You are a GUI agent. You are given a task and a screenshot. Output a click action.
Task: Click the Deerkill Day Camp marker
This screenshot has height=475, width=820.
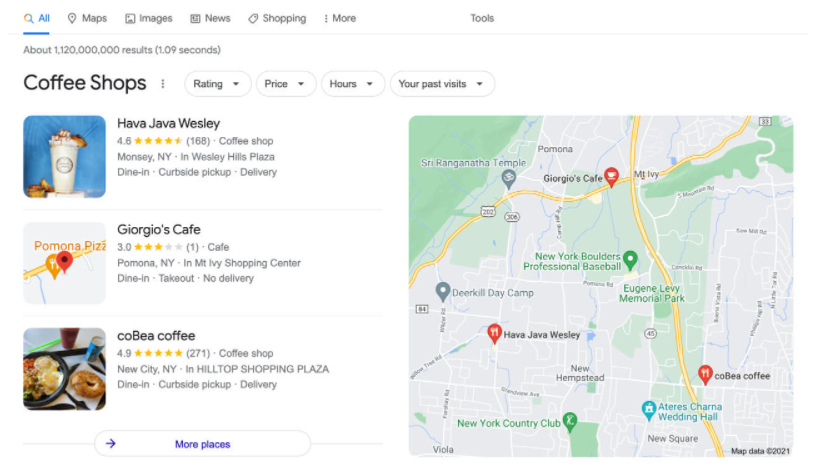443,292
